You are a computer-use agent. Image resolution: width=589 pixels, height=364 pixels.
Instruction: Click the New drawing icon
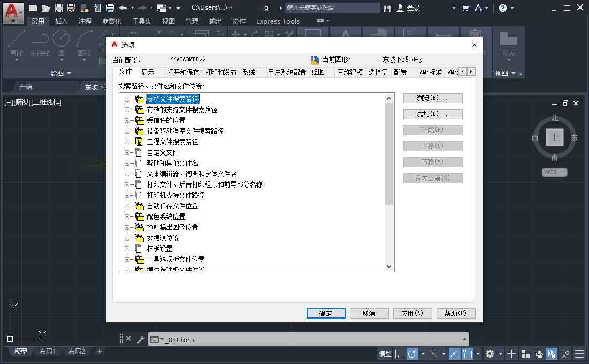point(33,7)
